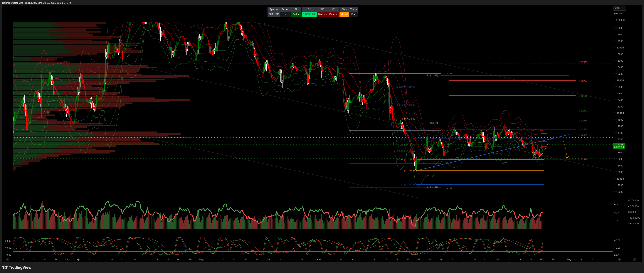Click the Symbol header cell

(x=274, y=9)
